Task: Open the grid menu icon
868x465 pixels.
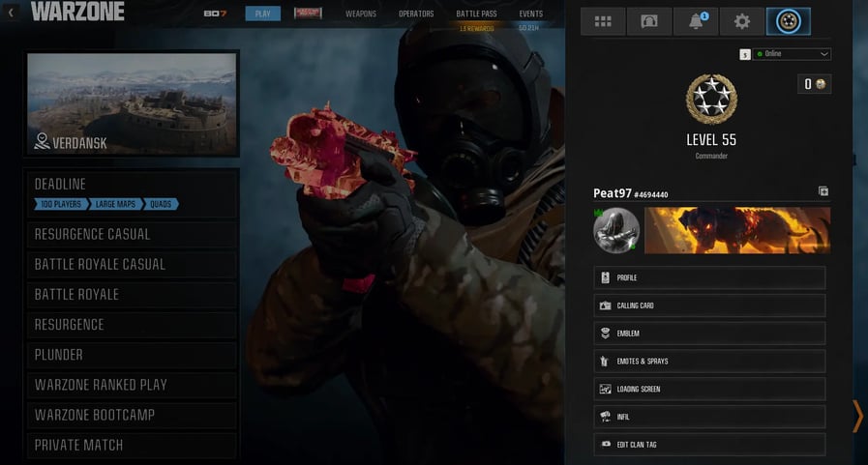Action: tap(603, 21)
